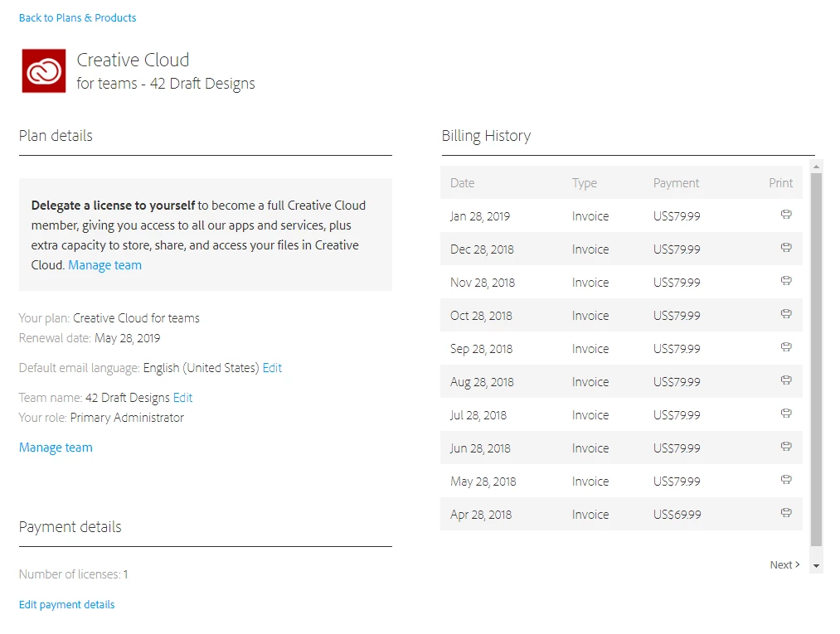The image size is (840, 634).
Task: Click print icon for Nov 28, 2018
Action: coord(786,281)
